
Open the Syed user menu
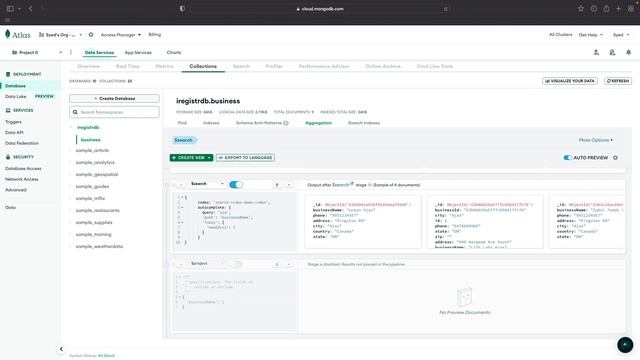click(621, 35)
